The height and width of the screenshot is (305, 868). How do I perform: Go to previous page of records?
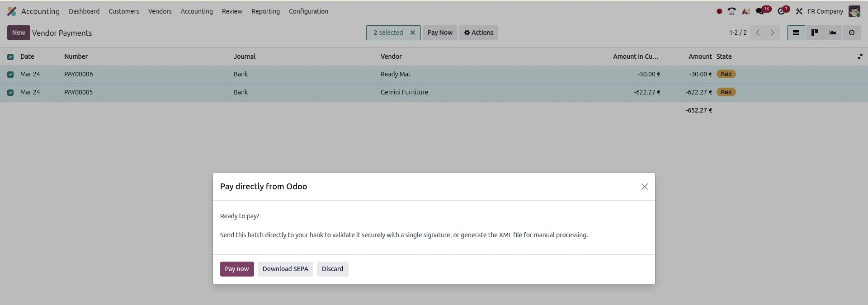[x=758, y=33]
